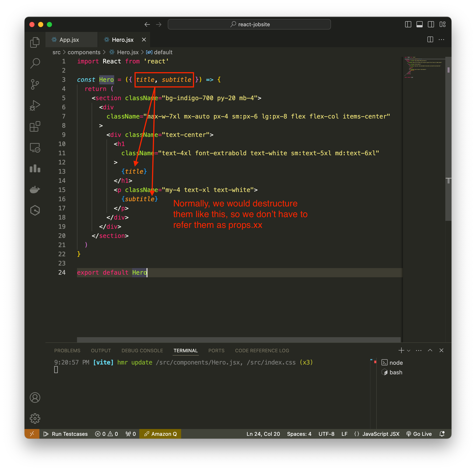Click Go Live in status bar
The height and width of the screenshot is (471, 476).
[x=419, y=434]
